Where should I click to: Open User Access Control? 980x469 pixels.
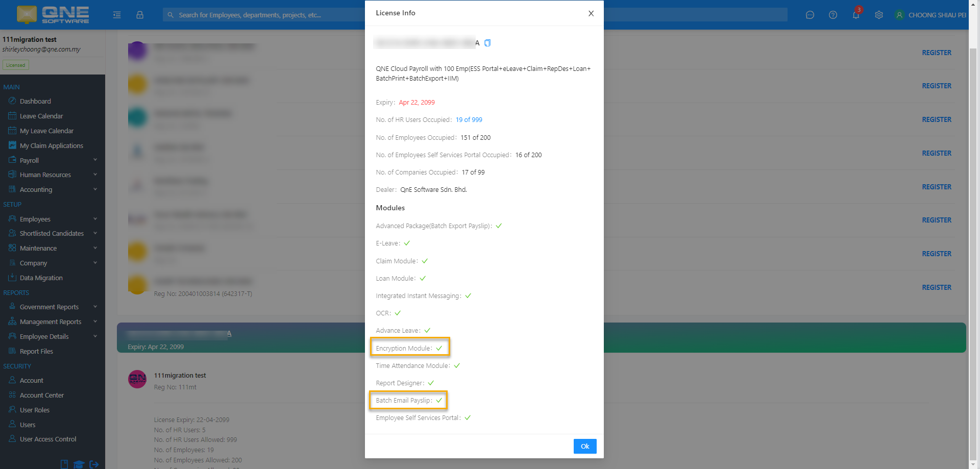[x=48, y=439]
